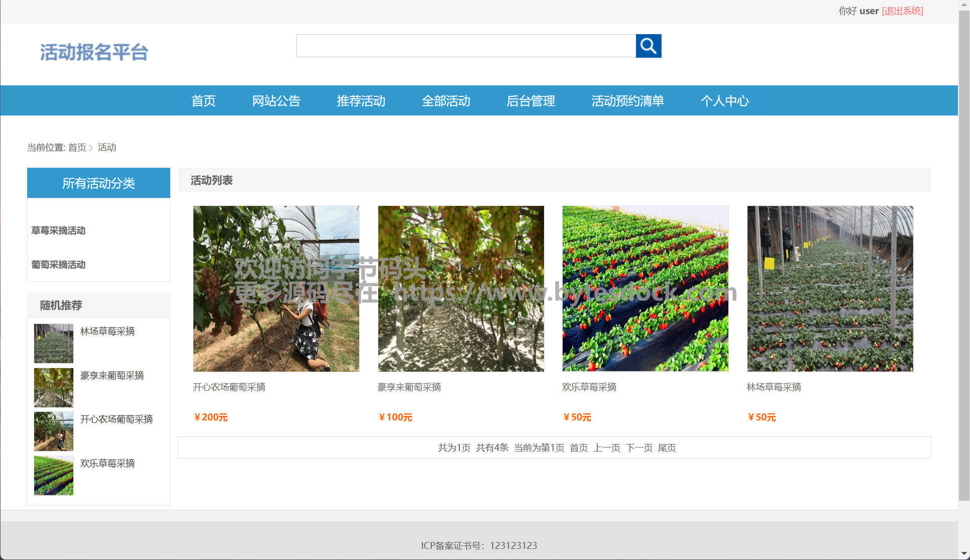Go to 个人中心 nav item
This screenshot has width=970, height=560.
[x=724, y=101]
